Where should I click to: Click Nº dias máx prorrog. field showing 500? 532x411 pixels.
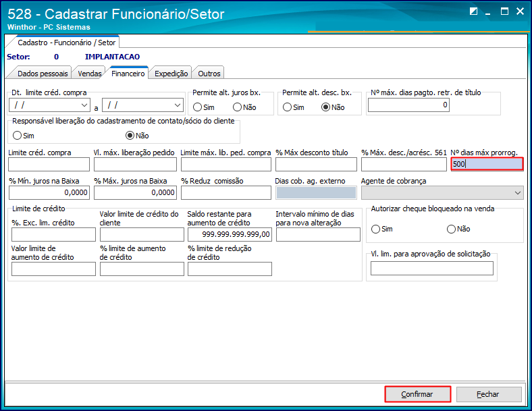click(x=487, y=164)
